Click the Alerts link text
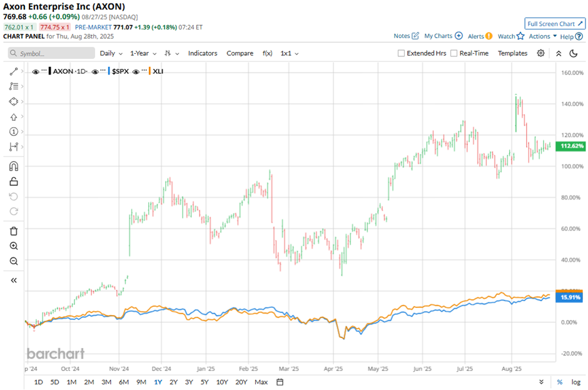 pos(476,36)
